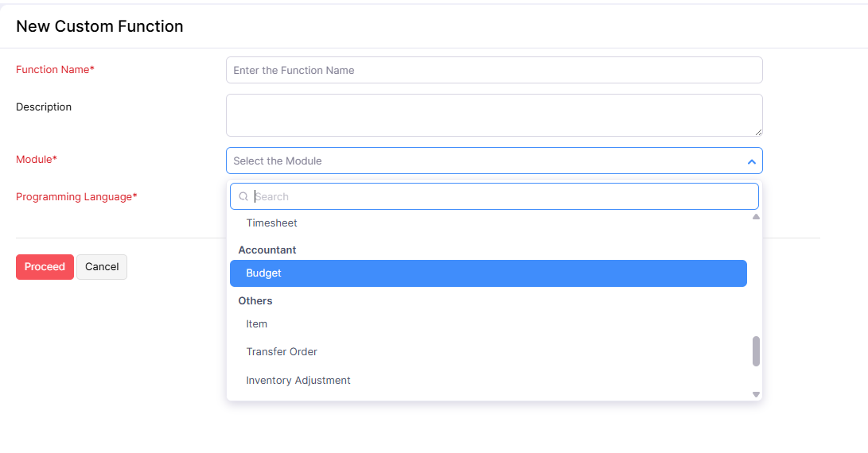Click the Description box resize handle
The image size is (868, 453).
tap(758, 132)
